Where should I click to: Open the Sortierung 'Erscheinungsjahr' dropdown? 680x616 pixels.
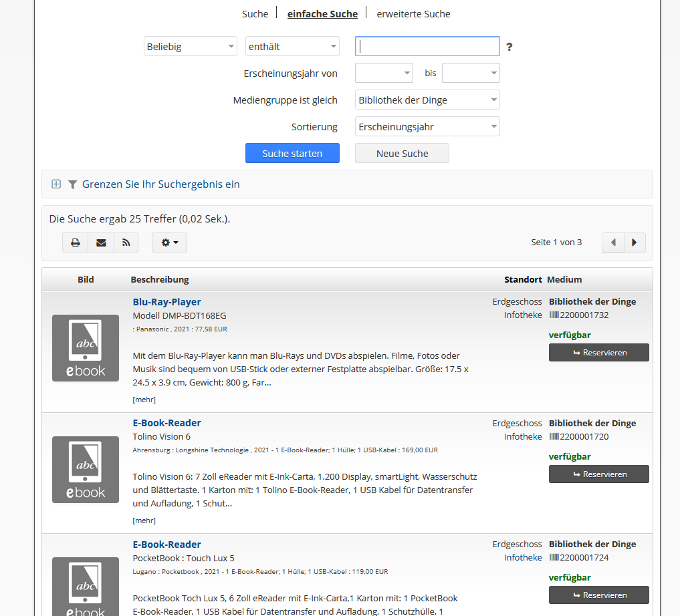coord(427,127)
